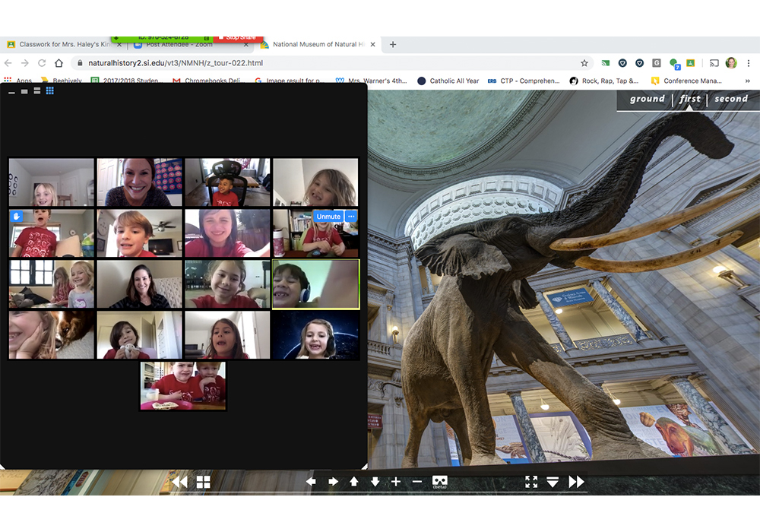This screenshot has width=760, height=532.
Task: Switch to Post Attendee - Zoom tab
Action: coord(180,45)
